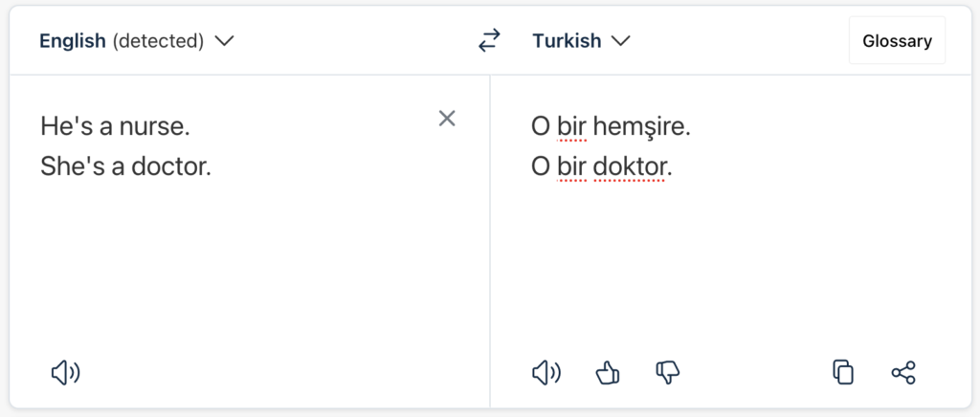Open the English (detected) source language selector
The width and height of the screenshot is (980, 417).
point(121,41)
